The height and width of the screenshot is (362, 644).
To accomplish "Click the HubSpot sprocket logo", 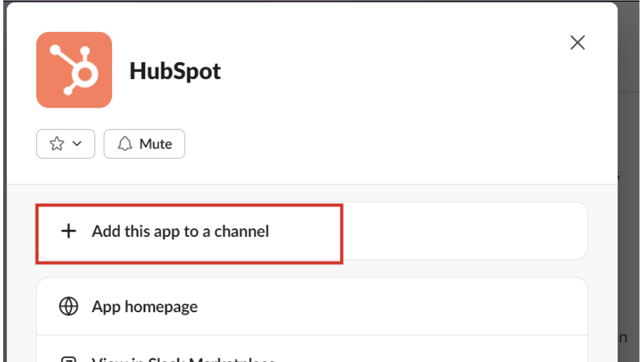I will pos(74,70).
